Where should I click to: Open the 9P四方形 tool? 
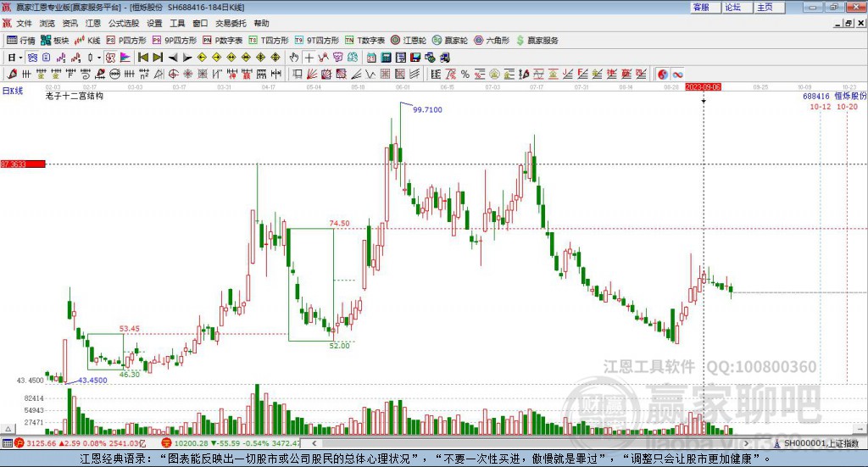coord(175,41)
